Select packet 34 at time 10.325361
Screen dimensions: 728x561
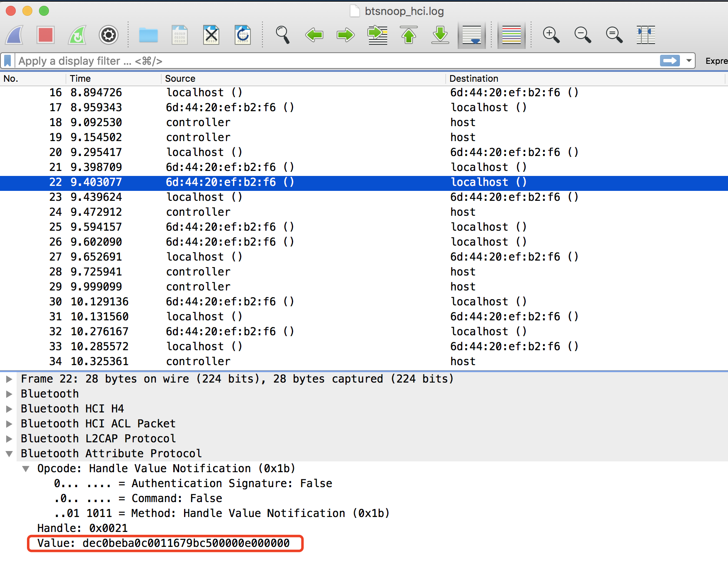click(364, 361)
